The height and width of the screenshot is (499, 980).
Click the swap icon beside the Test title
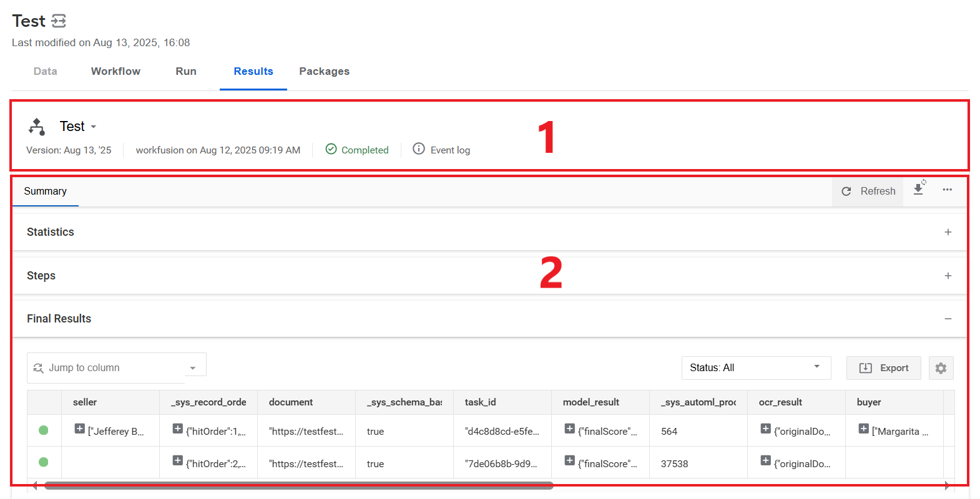59,21
